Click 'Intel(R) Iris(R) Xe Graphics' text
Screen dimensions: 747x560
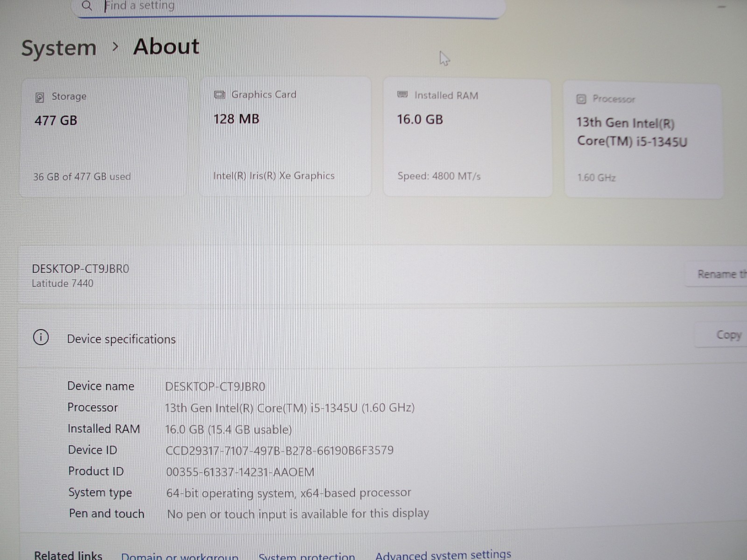[x=274, y=176]
